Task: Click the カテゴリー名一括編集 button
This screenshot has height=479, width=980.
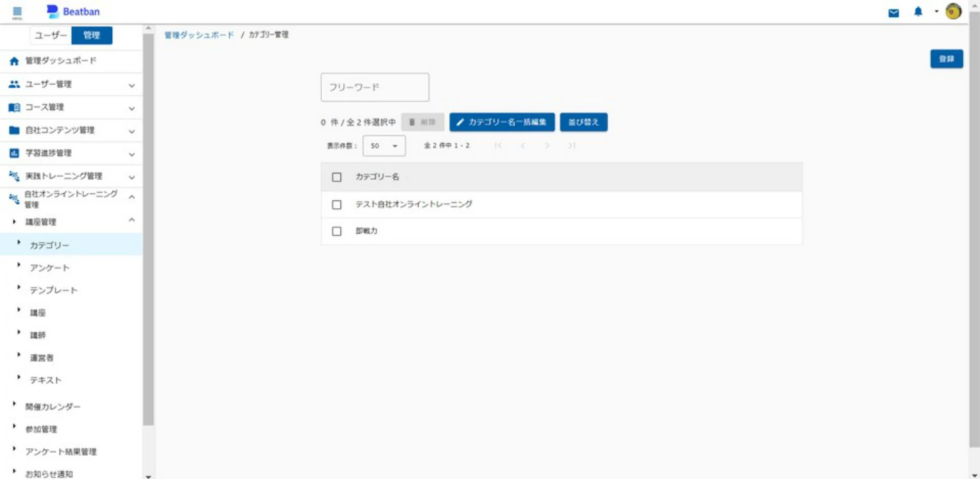Action: (x=502, y=122)
